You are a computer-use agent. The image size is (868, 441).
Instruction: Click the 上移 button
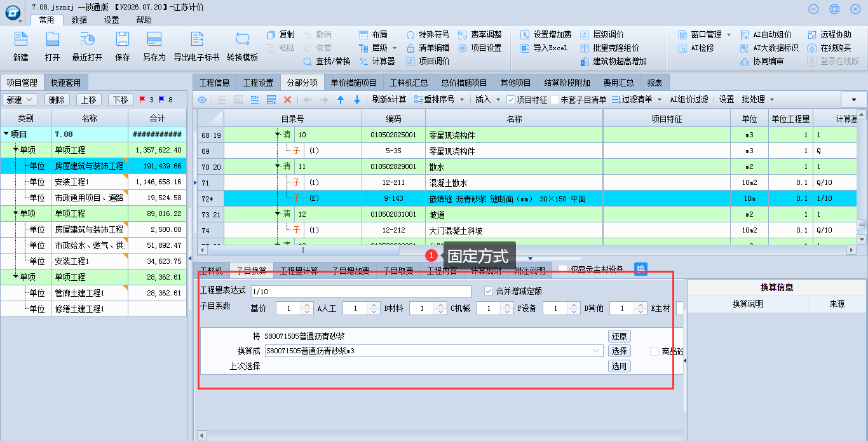point(89,100)
